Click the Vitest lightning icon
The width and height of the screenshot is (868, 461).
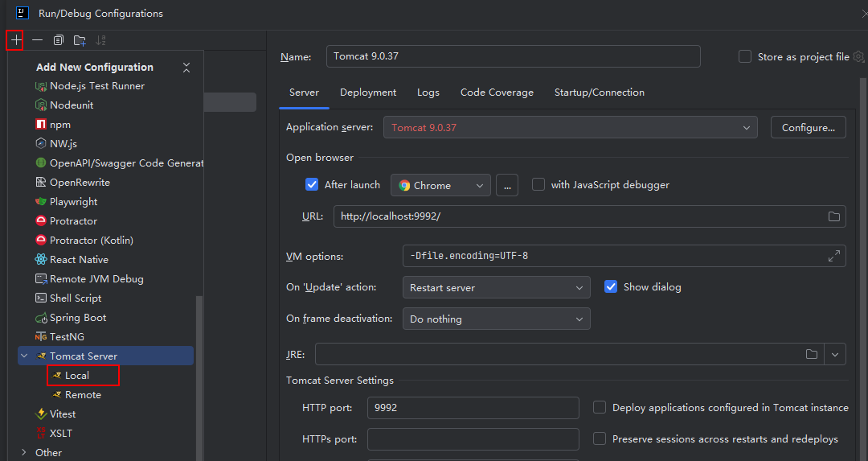click(41, 414)
